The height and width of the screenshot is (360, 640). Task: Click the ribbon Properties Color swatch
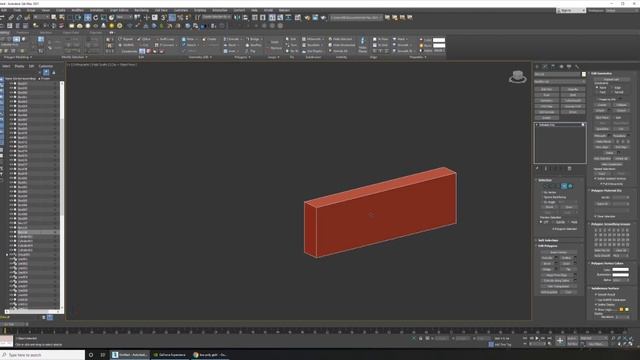[439, 40]
